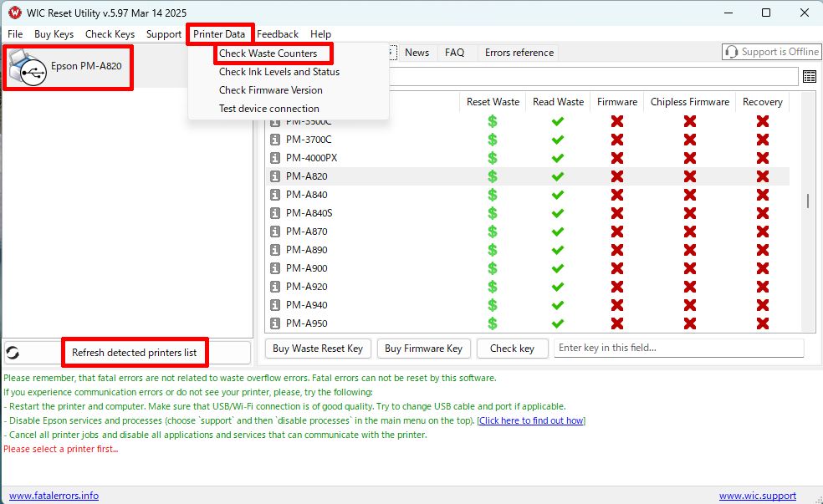The height and width of the screenshot is (504, 823).
Task: Select Check Waste Counters from the menu
Action: click(268, 53)
